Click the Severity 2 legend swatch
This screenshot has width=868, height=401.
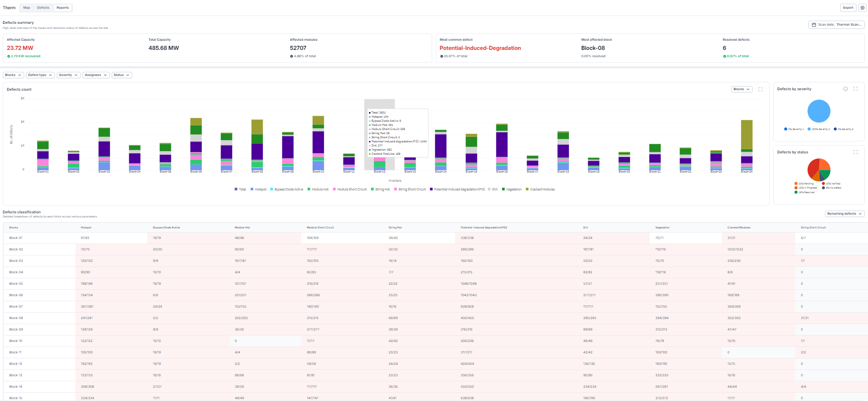coord(809,129)
